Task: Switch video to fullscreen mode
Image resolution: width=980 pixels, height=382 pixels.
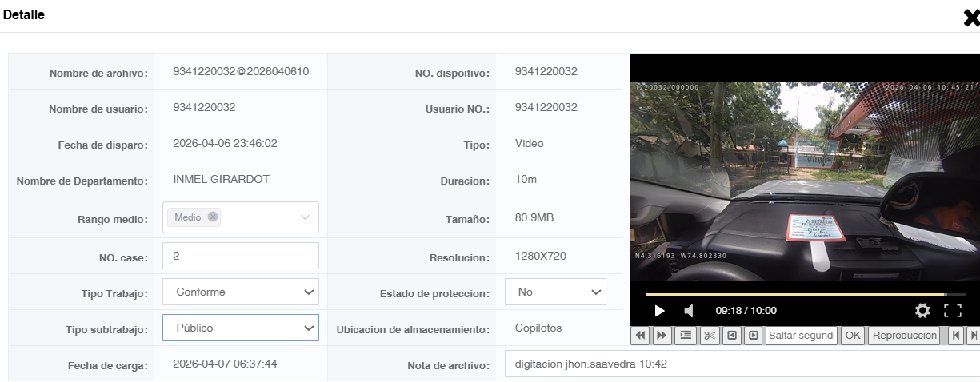Action: click(952, 311)
